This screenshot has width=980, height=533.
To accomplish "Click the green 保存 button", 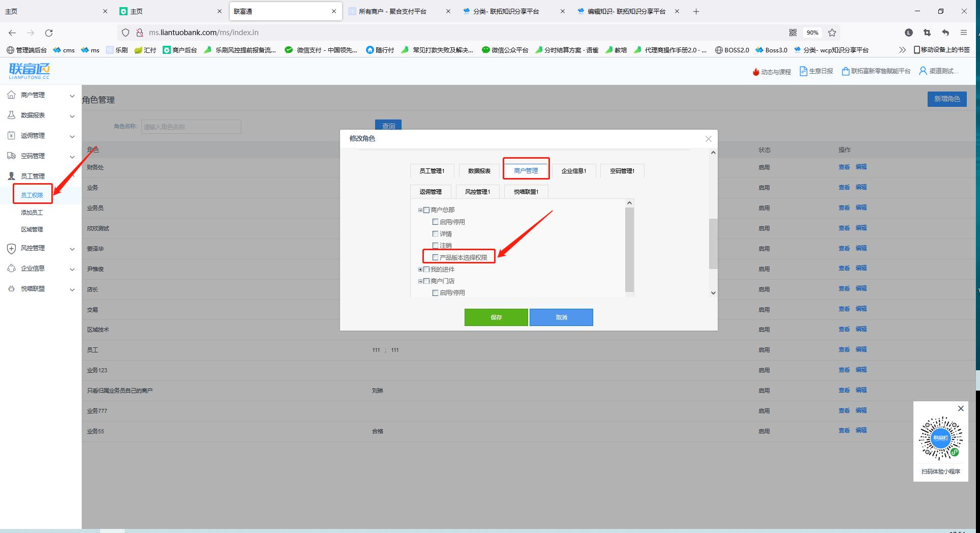I will [496, 317].
